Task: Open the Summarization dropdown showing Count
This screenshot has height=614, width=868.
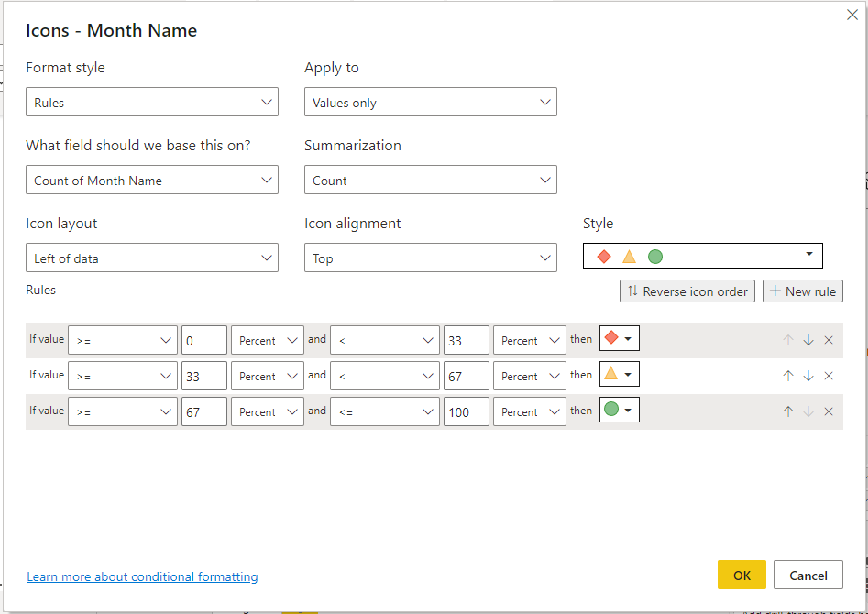Action: tap(430, 180)
